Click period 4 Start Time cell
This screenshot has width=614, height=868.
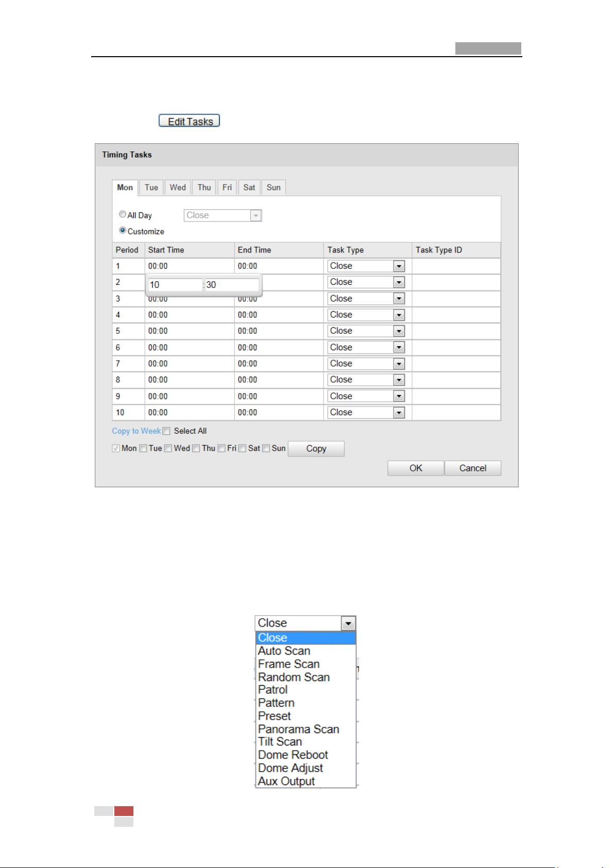click(190, 315)
